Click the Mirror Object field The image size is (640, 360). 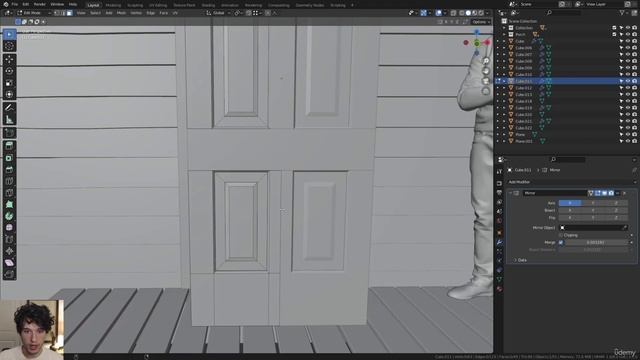(x=593, y=227)
